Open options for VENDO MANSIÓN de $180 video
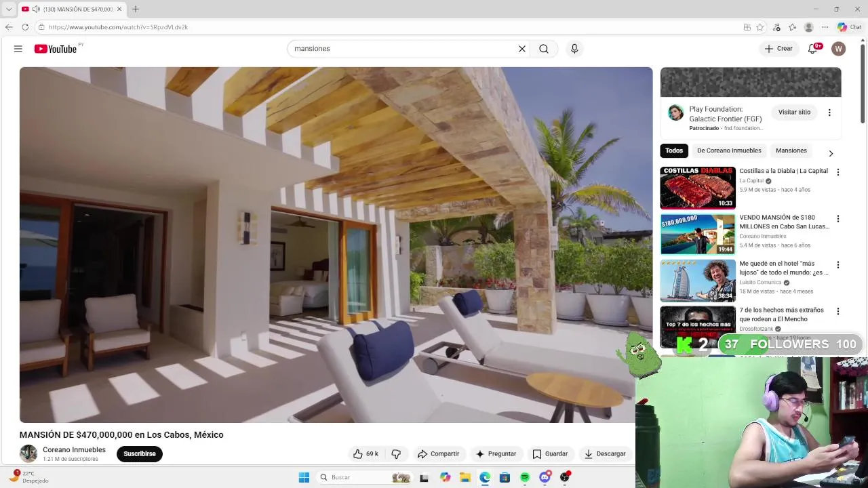The width and height of the screenshot is (868, 488). pos(838,219)
